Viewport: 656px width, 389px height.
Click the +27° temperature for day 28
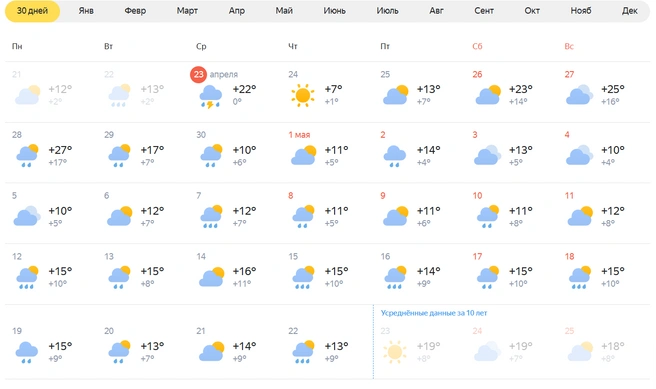[x=60, y=150]
